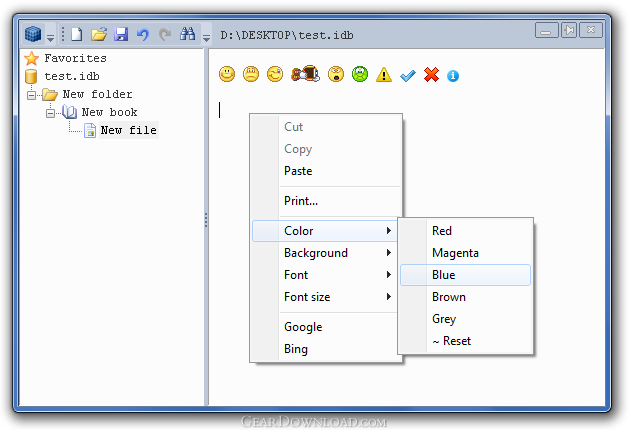Insert the blue info icon
The image size is (629, 430).
453,75
